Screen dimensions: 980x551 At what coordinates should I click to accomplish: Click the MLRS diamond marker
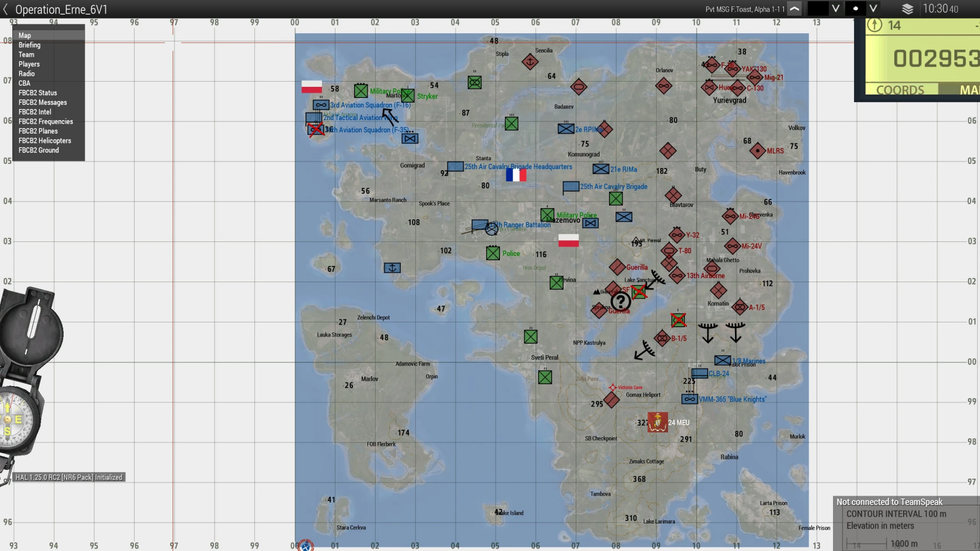[757, 151]
